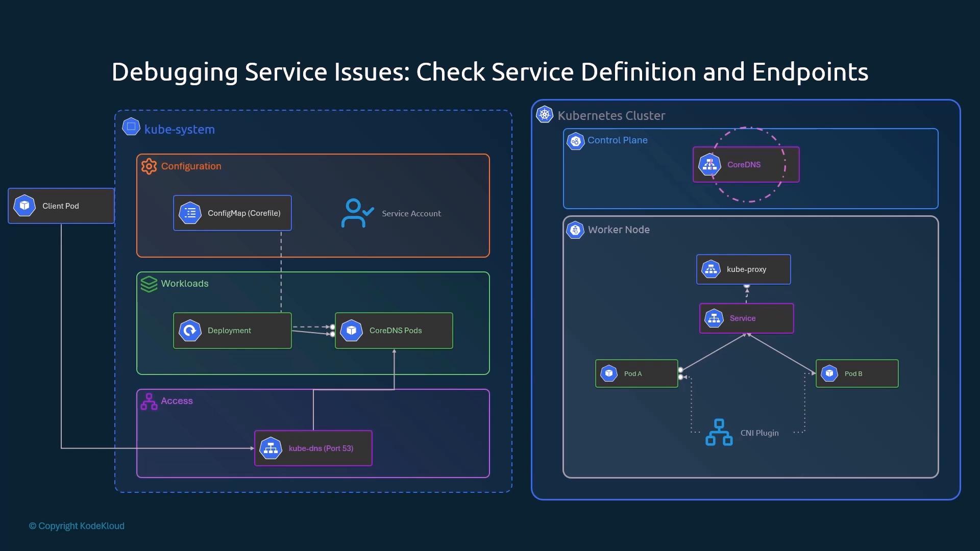Click the Copyright KodeKloud text

[x=77, y=526]
